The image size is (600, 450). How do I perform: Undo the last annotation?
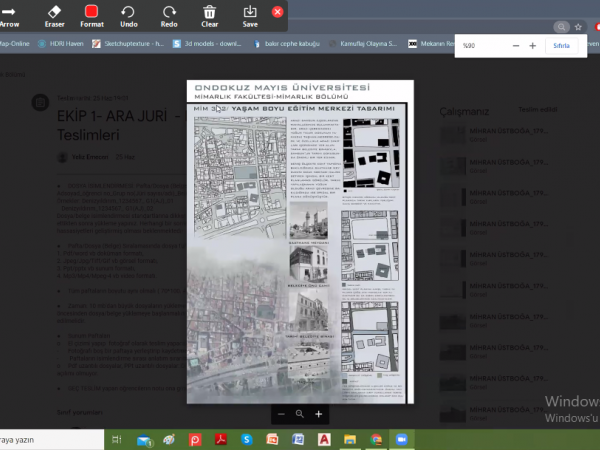pyautogui.click(x=129, y=17)
